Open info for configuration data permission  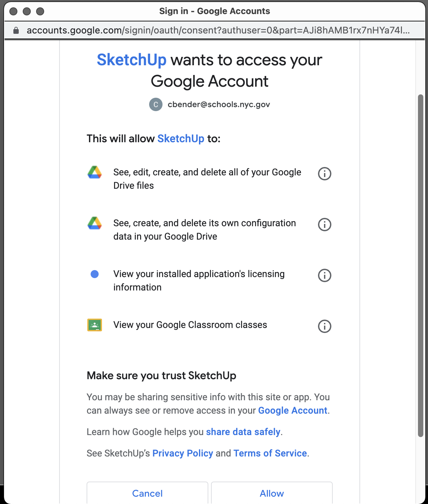tap(324, 225)
